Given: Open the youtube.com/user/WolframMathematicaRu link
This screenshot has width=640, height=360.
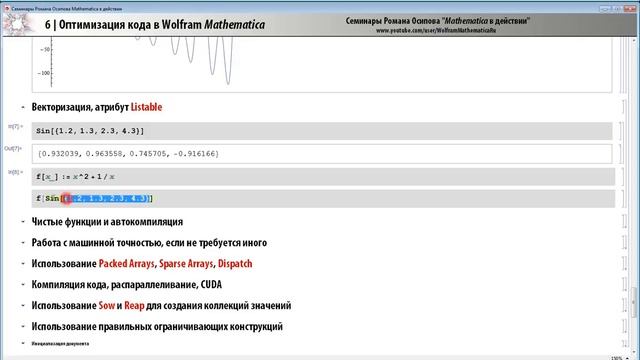Looking at the screenshot, I should pos(436,30).
